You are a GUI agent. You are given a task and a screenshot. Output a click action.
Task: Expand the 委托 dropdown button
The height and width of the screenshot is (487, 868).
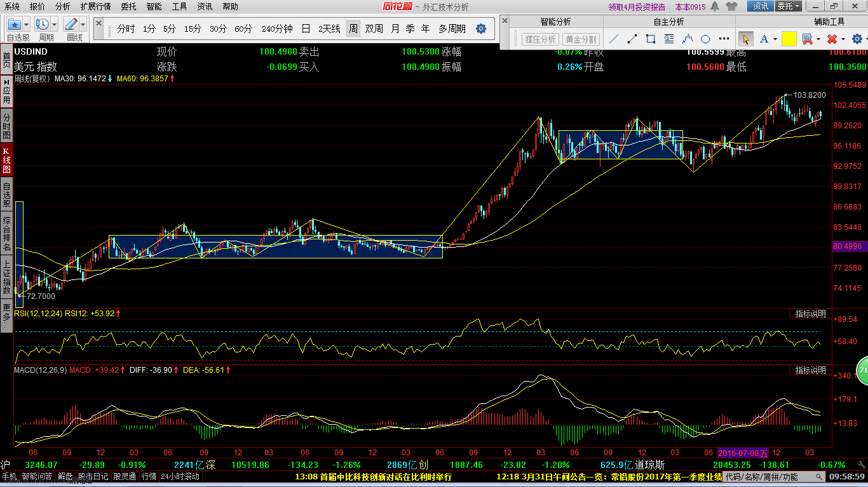(787, 6)
